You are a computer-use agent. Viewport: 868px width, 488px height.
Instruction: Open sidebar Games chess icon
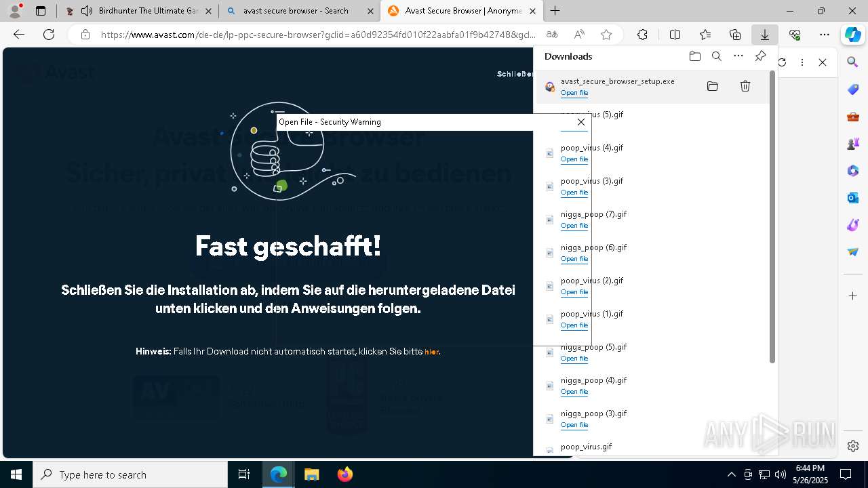coord(853,144)
